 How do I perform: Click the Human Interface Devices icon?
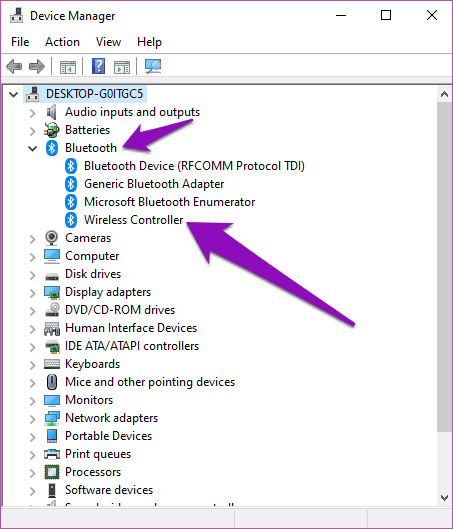coord(52,329)
